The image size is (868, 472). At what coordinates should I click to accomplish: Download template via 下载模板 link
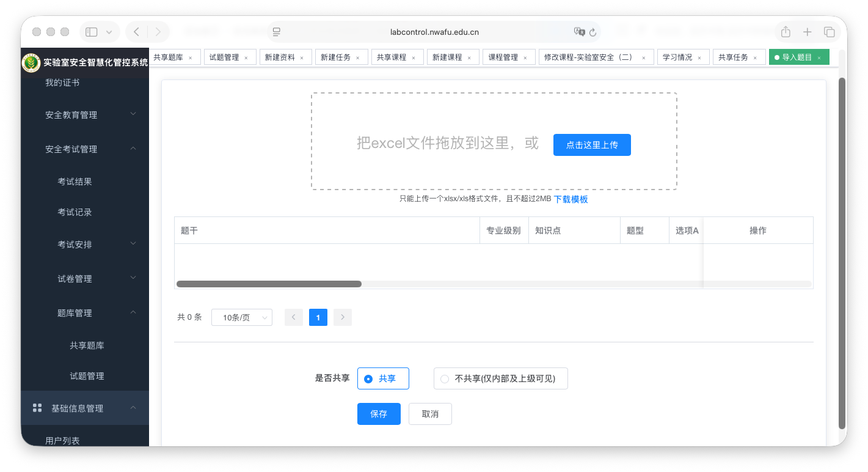[x=571, y=199]
